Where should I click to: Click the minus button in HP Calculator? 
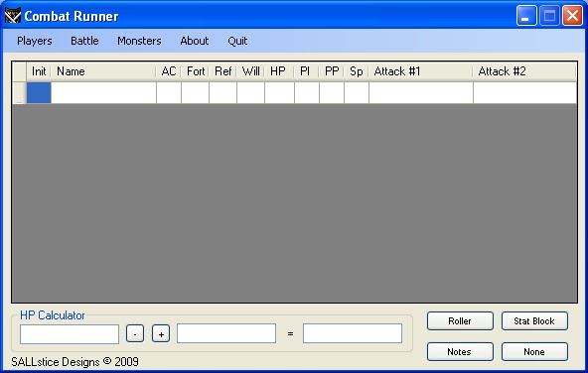tap(135, 333)
